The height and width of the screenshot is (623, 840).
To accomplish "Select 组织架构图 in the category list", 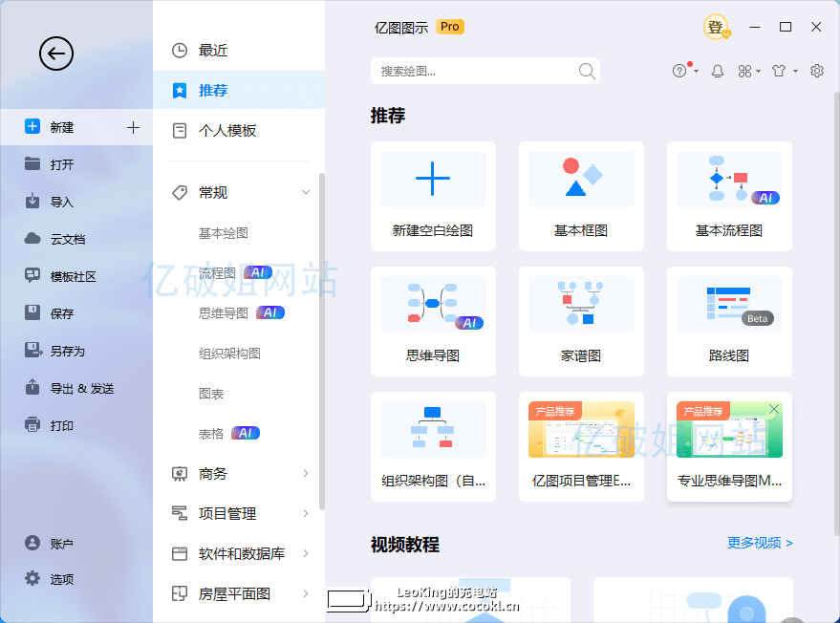I will coord(229,354).
